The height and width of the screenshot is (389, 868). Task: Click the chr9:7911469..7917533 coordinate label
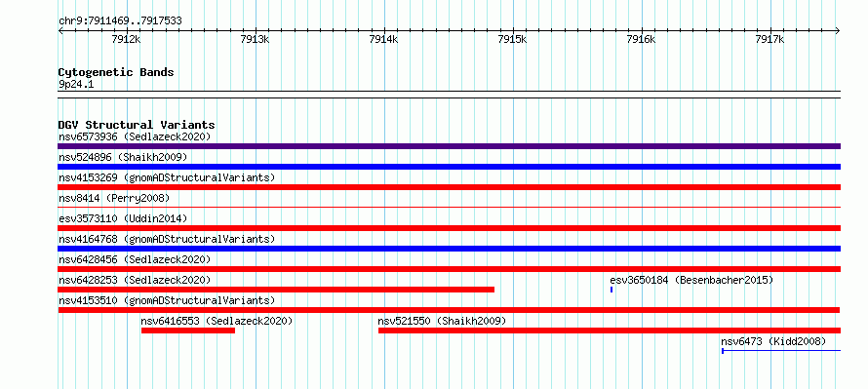(x=120, y=21)
